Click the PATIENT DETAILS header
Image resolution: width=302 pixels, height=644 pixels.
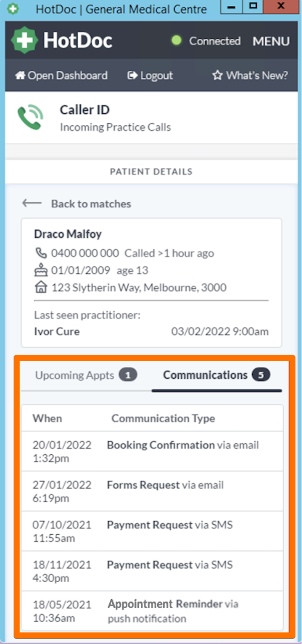151,172
